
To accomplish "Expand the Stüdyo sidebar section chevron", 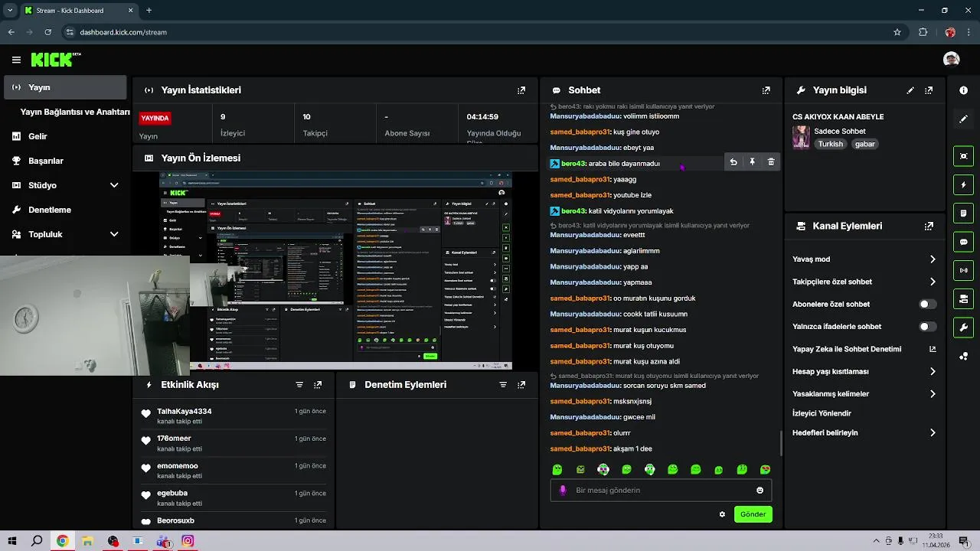I will 114,185.
